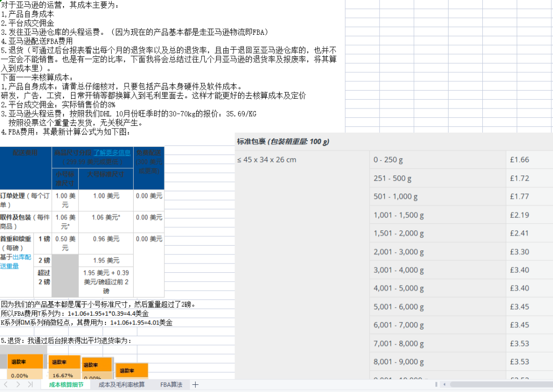Image resolution: width=553 pixels, height=392 pixels.
Task: Click the 0.96 美元 fee cell
Action: pyautogui.click(x=106, y=238)
